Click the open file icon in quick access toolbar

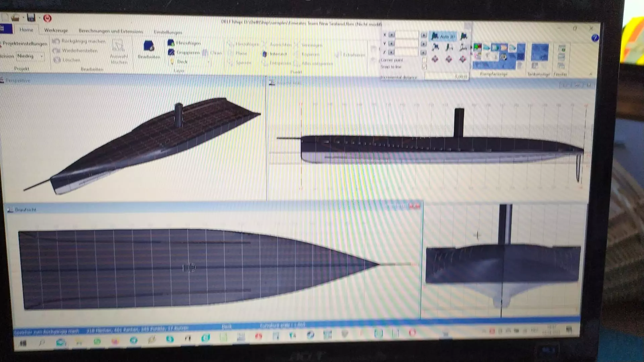click(15, 17)
